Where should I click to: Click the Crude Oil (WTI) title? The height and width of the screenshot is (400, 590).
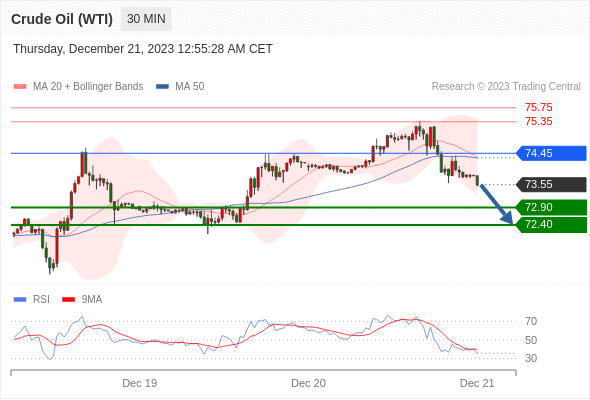(x=62, y=19)
